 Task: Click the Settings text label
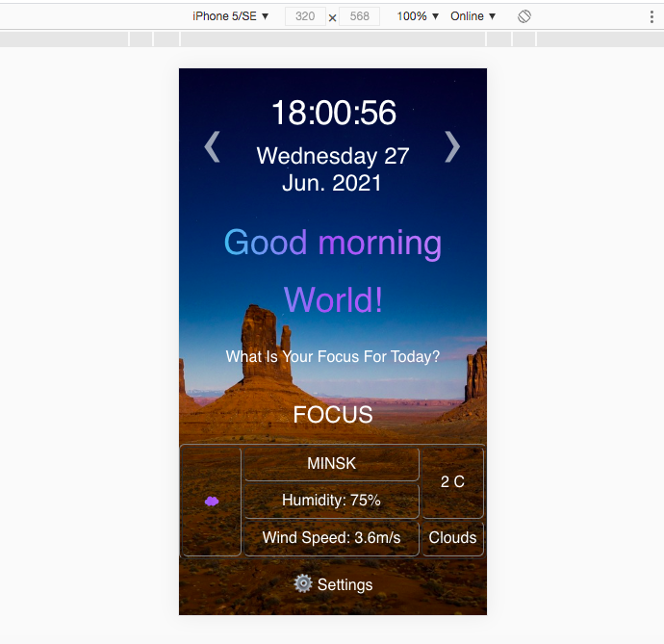click(345, 584)
